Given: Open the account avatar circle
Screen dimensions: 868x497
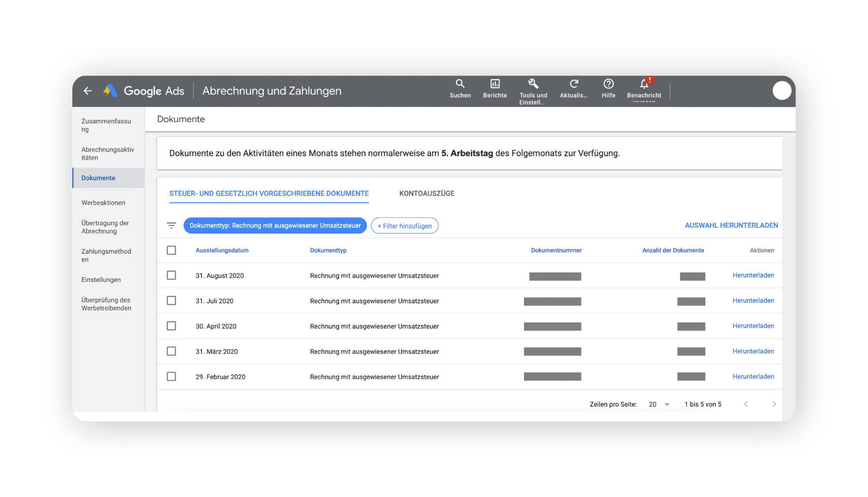Looking at the screenshot, I should tap(782, 90).
